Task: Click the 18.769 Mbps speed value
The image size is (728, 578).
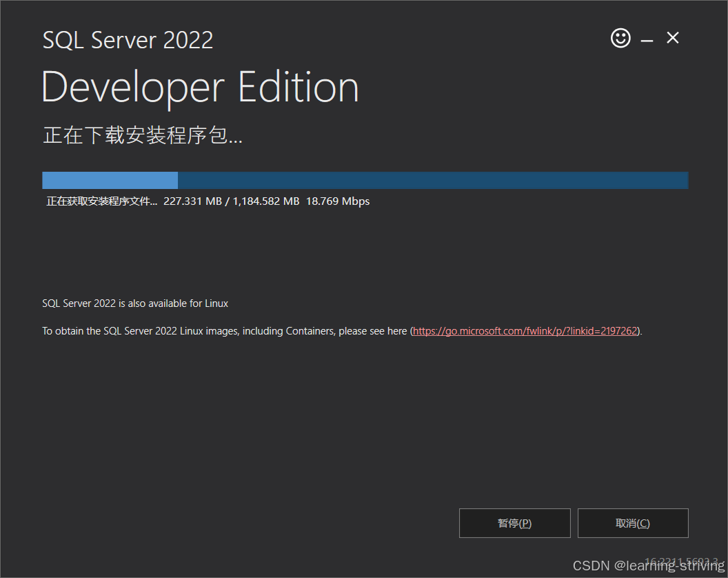Action: [x=338, y=201]
